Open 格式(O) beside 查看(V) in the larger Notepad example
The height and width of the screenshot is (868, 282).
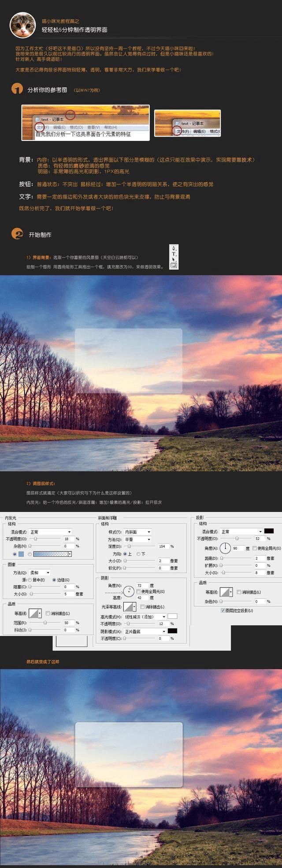pyautogui.click(x=76, y=127)
